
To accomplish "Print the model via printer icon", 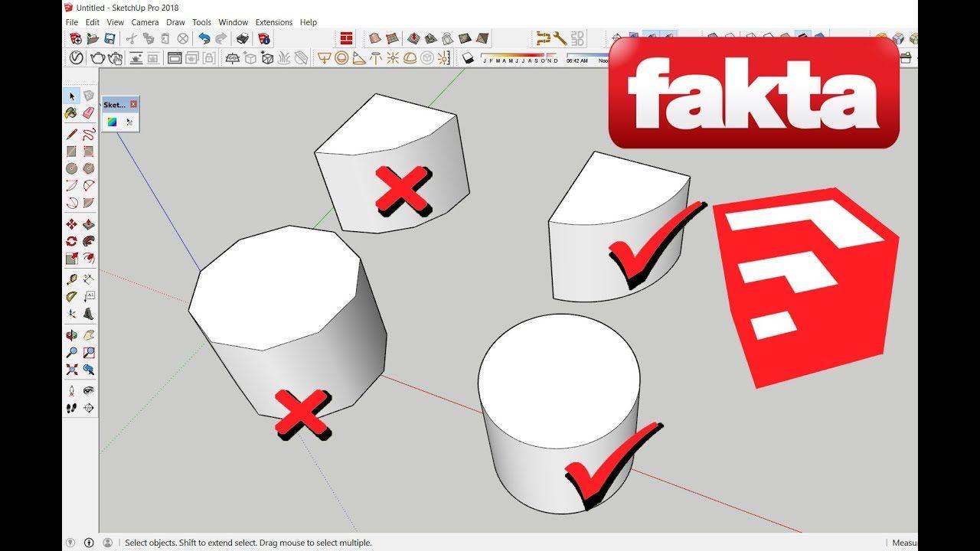I will click(243, 38).
